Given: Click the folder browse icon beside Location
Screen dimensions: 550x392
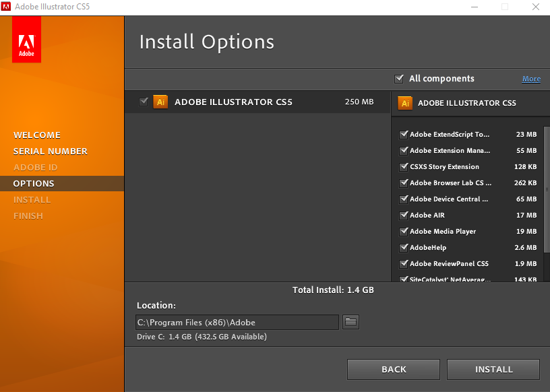Looking at the screenshot, I should [350, 322].
